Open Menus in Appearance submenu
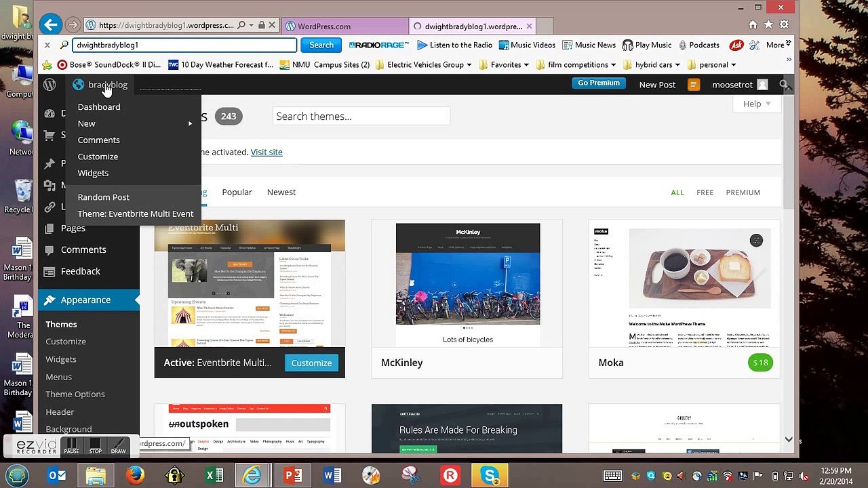This screenshot has width=868, height=488. point(58,377)
